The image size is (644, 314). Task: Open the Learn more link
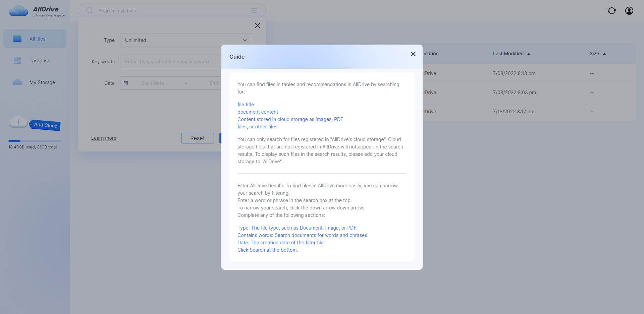[104, 138]
